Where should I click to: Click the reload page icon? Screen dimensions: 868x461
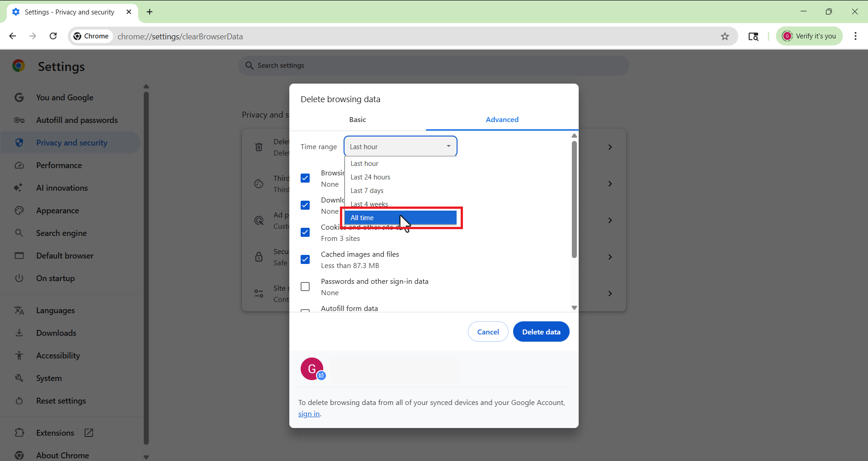coord(53,36)
